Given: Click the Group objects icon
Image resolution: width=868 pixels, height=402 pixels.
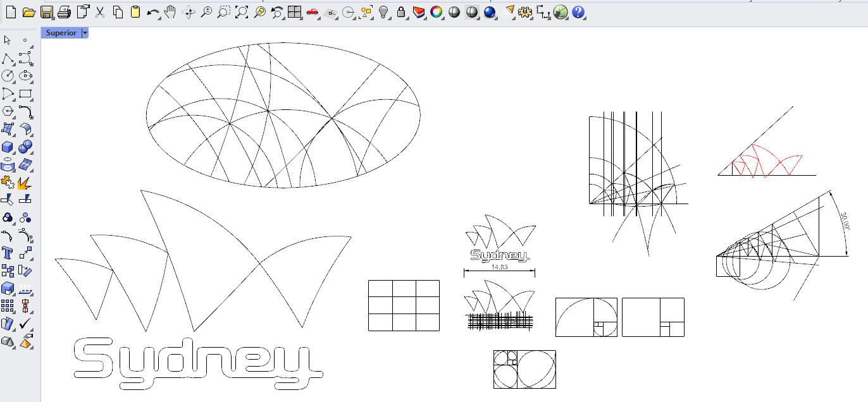Looking at the screenshot, I should (8, 217).
